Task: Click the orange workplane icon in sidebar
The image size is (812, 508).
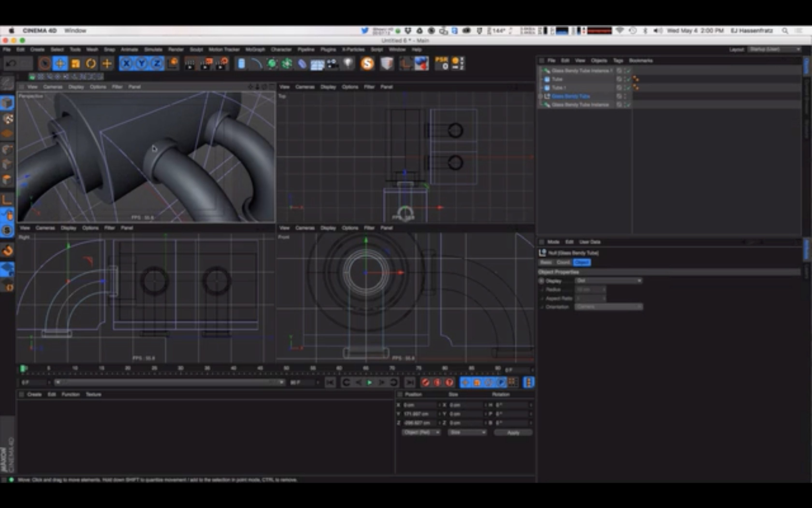Action: point(7,134)
